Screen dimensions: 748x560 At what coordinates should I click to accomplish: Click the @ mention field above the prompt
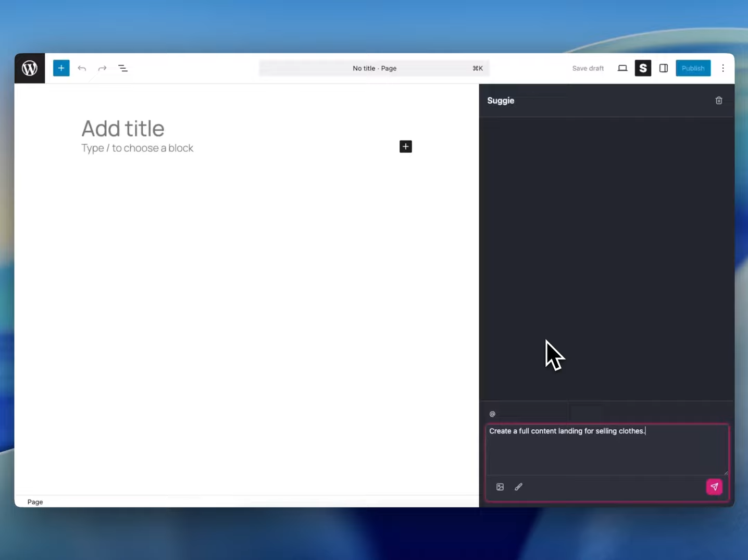[492, 414]
